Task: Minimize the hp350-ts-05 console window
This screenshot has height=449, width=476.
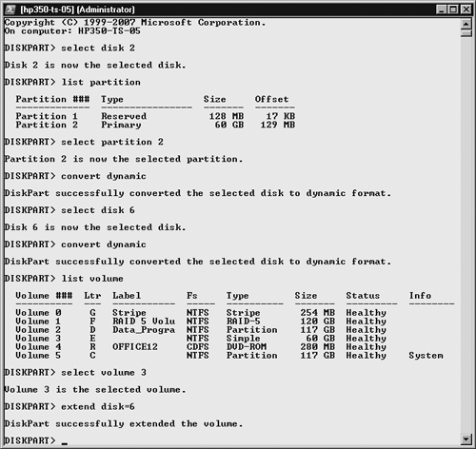Action: click(441, 10)
